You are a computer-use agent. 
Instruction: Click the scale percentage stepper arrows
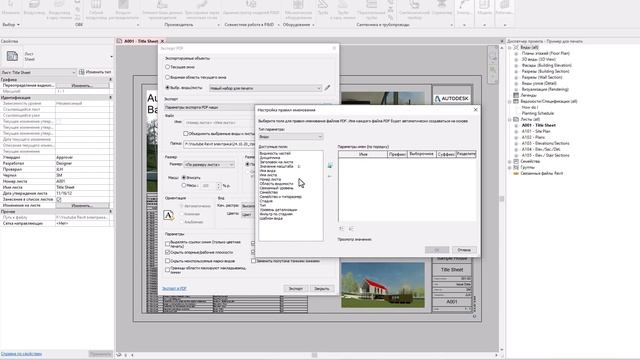coord(219,186)
